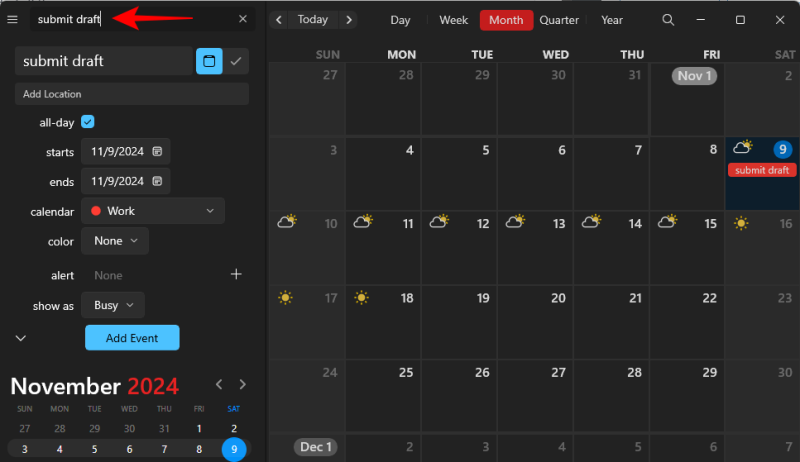Open the show as Busy dropdown
The height and width of the screenshot is (462, 800).
(x=113, y=305)
